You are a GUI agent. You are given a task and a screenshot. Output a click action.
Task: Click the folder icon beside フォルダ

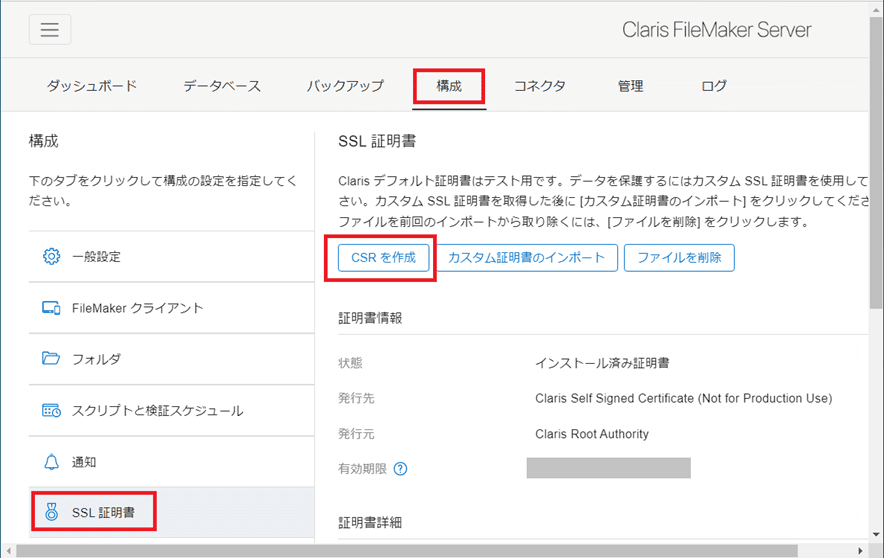point(51,358)
